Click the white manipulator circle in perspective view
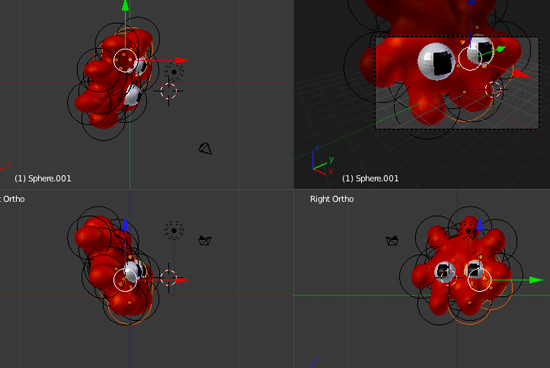 point(470,59)
